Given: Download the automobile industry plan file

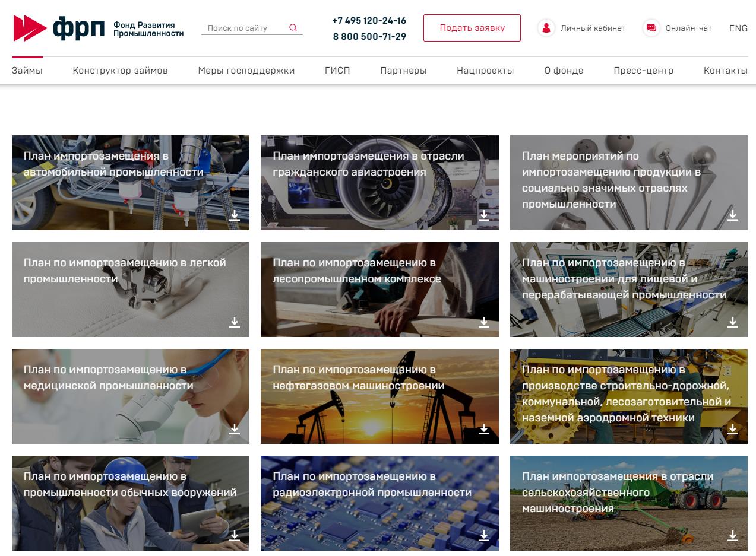Looking at the screenshot, I should 235,215.
